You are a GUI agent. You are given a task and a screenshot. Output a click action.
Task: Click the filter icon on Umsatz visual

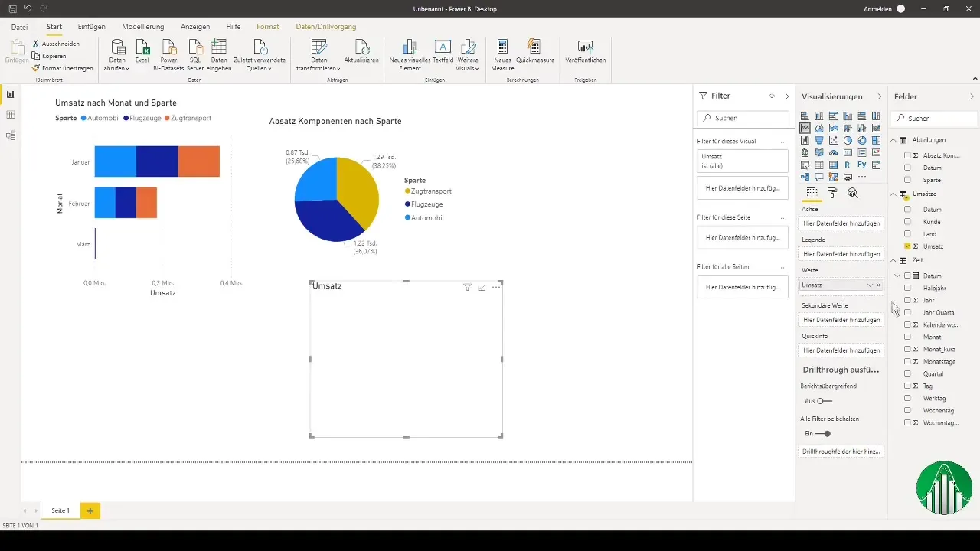(467, 287)
